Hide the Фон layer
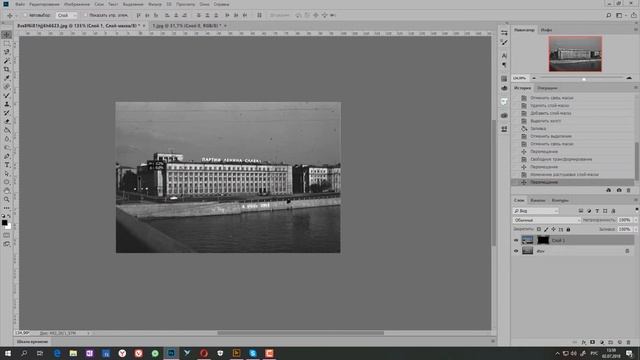 (516, 251)
